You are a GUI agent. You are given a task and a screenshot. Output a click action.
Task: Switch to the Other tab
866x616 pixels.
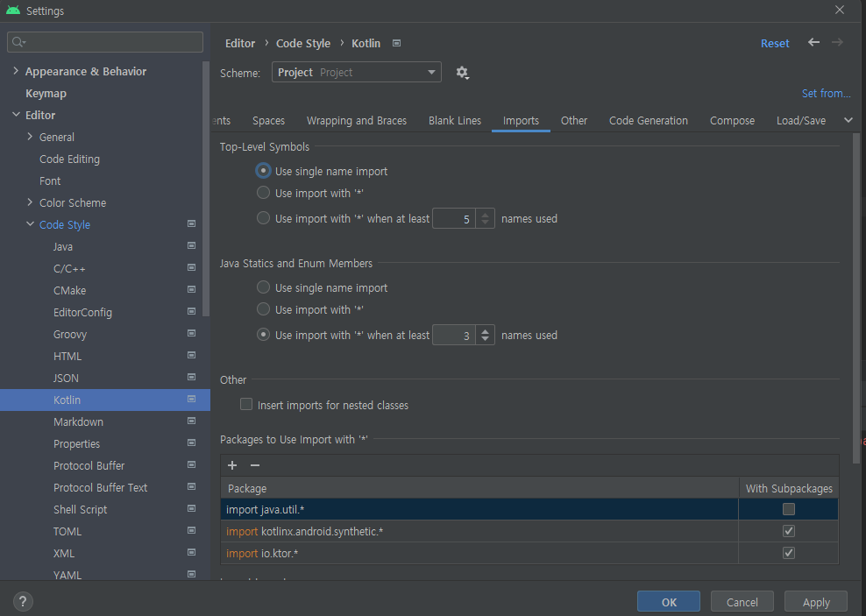pyautogui.click(x=574, y=120)
